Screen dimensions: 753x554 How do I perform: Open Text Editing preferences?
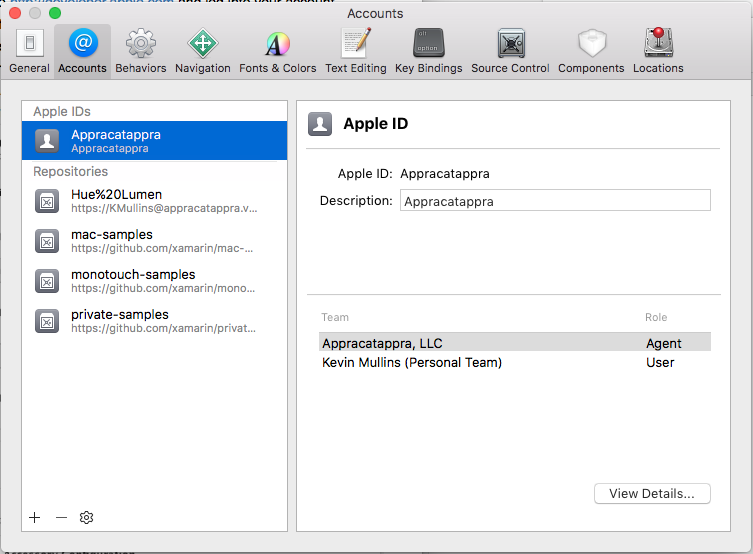[x=355, y=50]
